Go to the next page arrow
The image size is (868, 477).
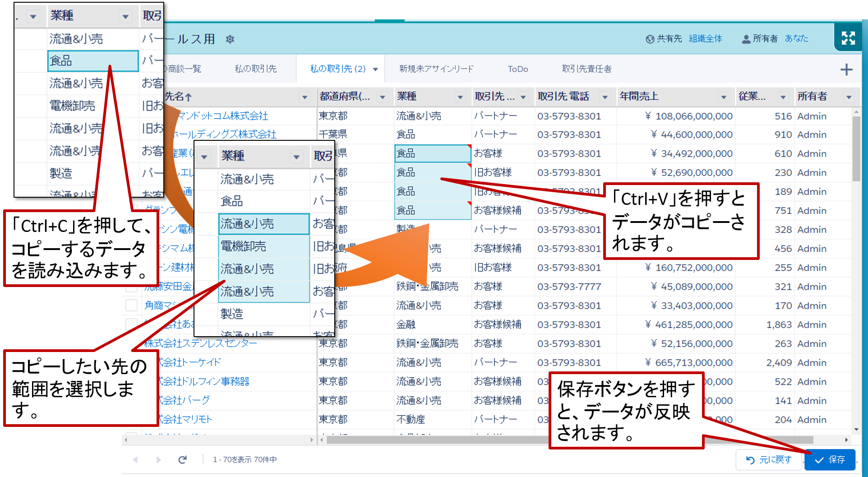(x=158, y=459)
